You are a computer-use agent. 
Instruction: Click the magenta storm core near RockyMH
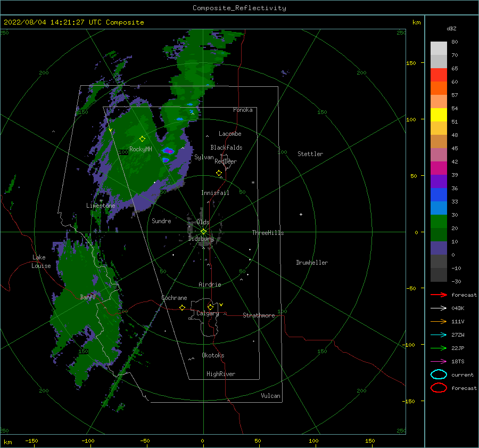click(x=168, y=151)
